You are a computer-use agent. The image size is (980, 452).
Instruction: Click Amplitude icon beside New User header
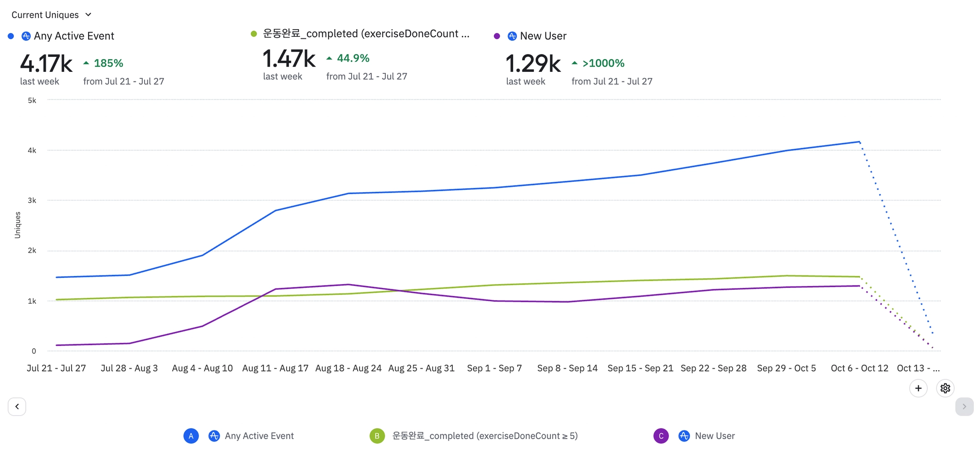(x=512, y=36)
